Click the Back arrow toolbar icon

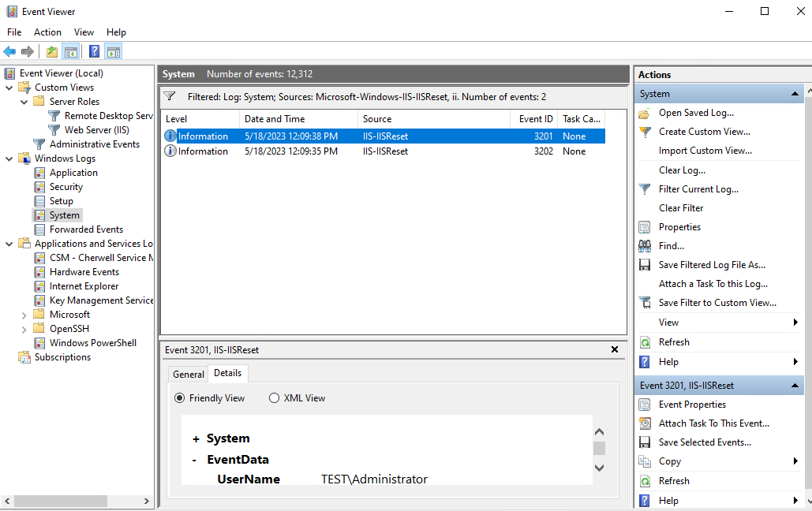point(9,52)
